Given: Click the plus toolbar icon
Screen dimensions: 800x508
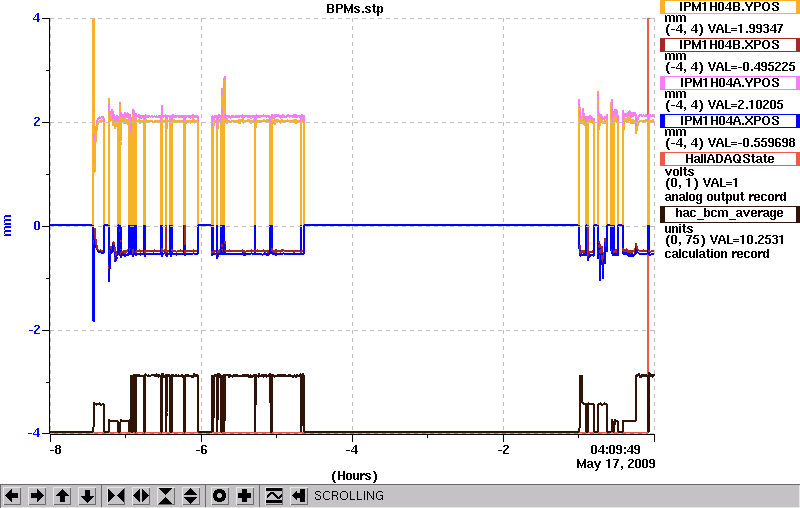Looking at the screenshot, I should click(245, 496).
